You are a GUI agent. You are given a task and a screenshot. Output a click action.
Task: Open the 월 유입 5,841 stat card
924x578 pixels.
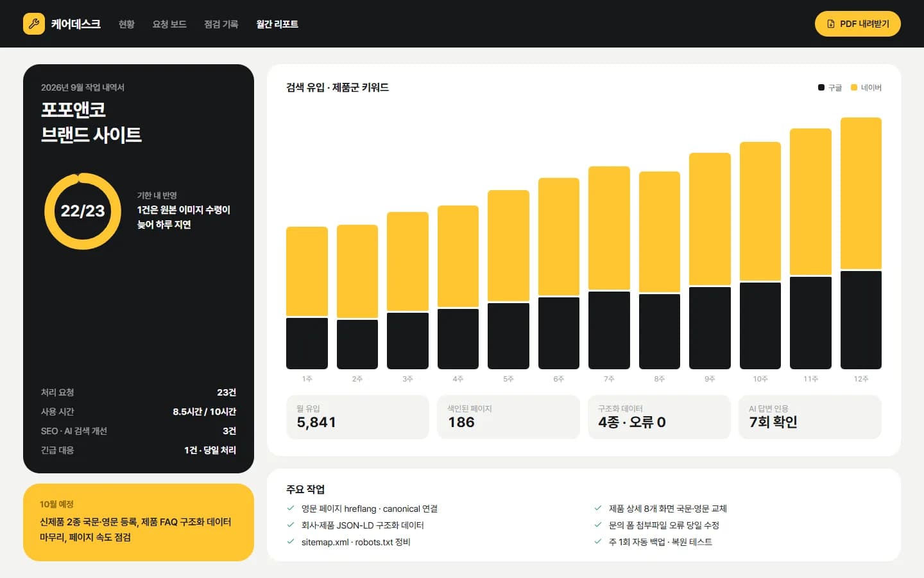click(x=357, y=417)
